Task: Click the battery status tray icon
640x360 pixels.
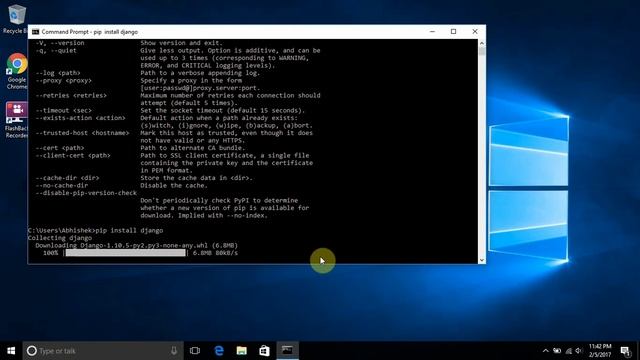Action: pyautogui.click(x=557, y=351)
